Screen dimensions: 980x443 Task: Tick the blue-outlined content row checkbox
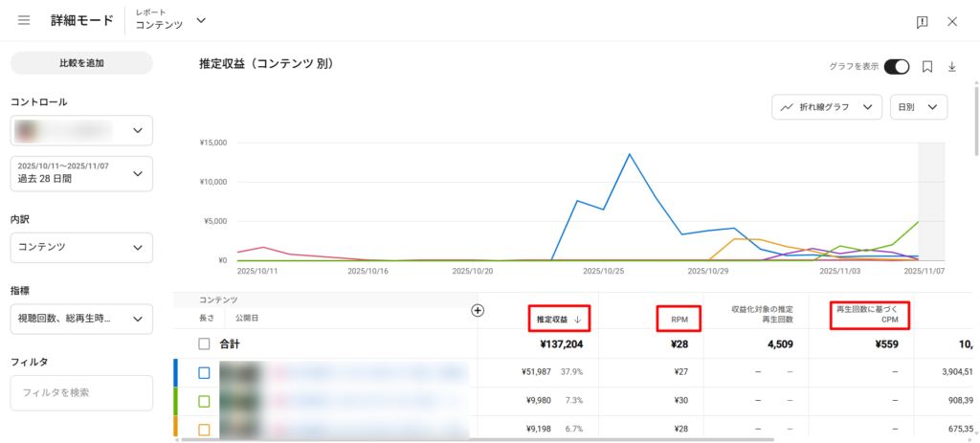204,372
